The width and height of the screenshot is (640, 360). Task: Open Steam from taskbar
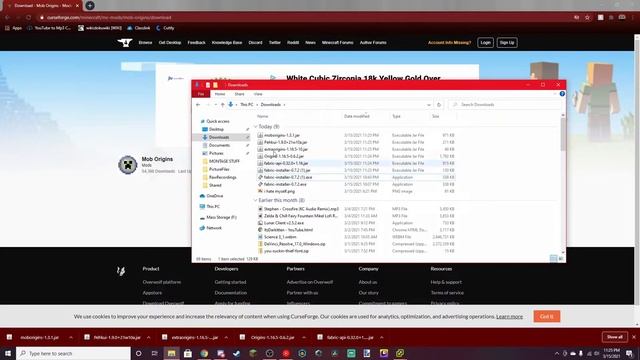click(x=237, y=353)
